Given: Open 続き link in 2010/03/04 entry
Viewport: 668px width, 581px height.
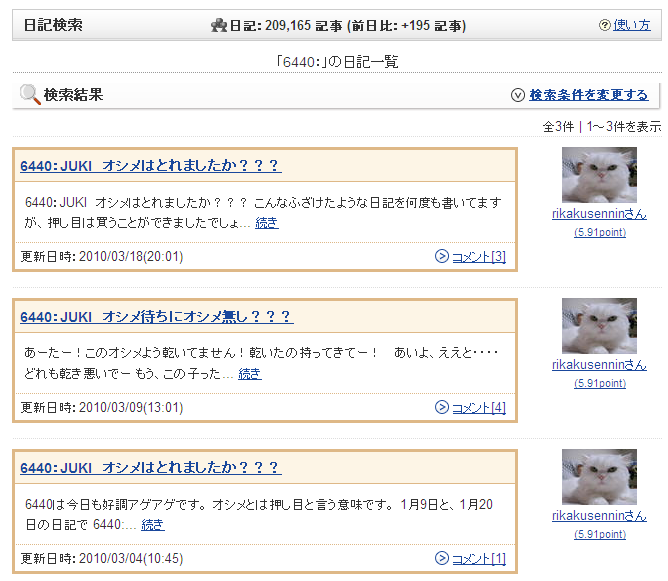Looking at the screenshot, I should coord(153,524).
